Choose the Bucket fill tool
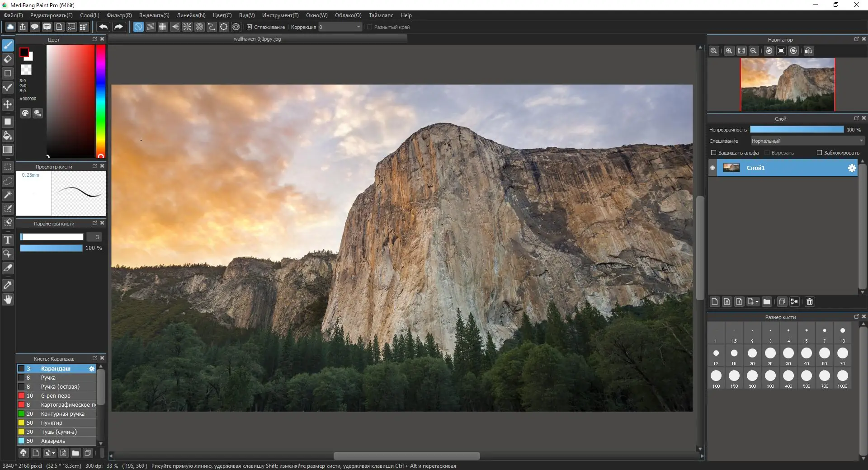868x470 pixels. click(x=8, y=136)
